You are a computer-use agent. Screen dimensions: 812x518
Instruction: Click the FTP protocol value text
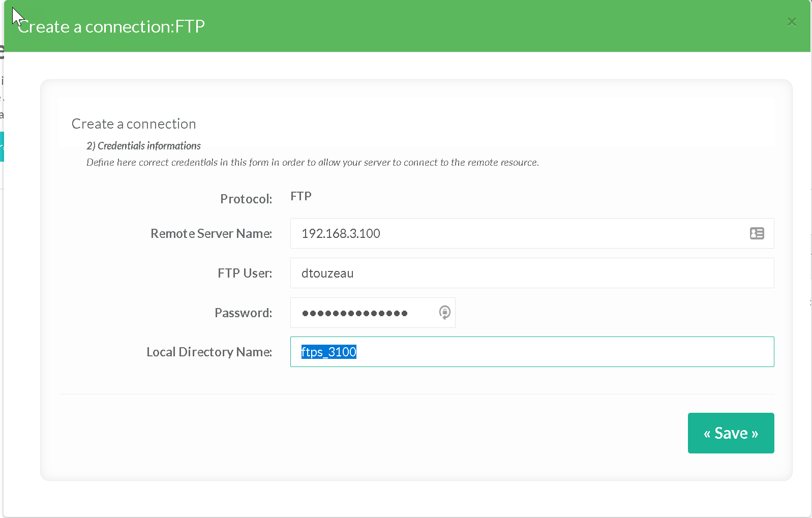[301, 196]
